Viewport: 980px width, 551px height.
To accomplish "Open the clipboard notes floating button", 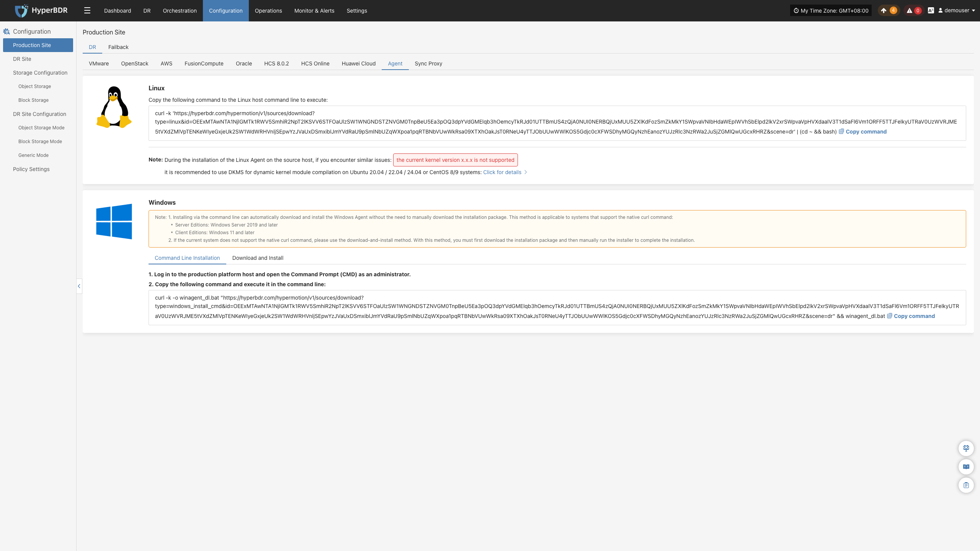I will [x=966, y=485].
